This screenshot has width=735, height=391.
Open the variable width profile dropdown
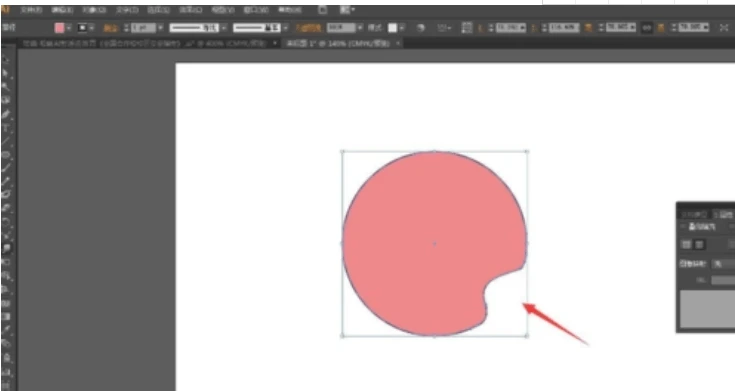(x=224, y=28)
